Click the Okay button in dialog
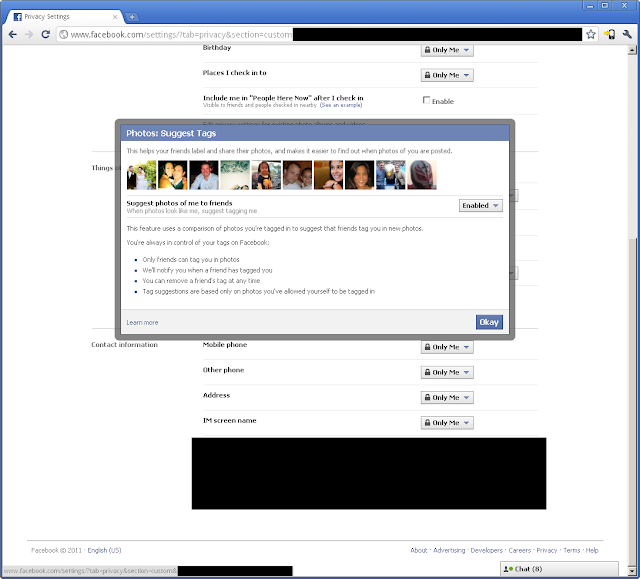640x579 pixels. 489,322
